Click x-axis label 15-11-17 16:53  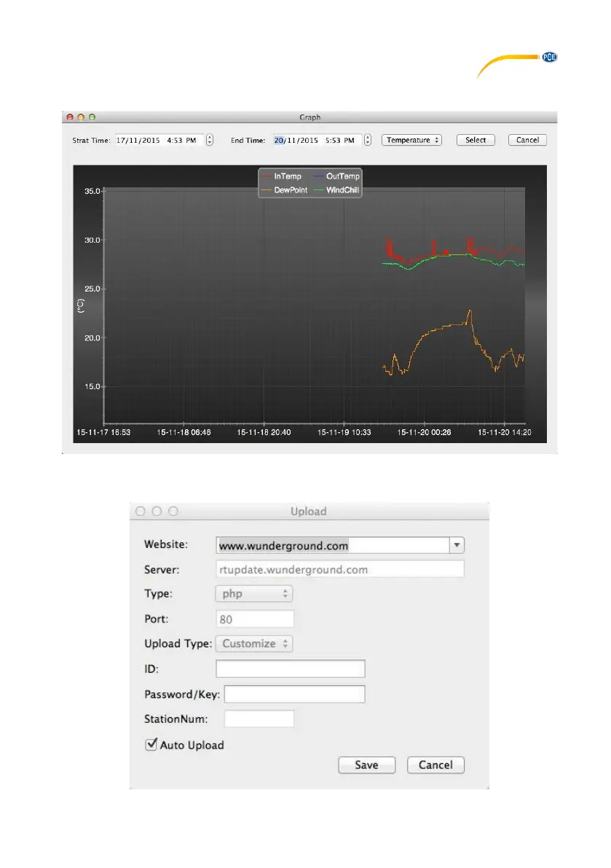103,432
